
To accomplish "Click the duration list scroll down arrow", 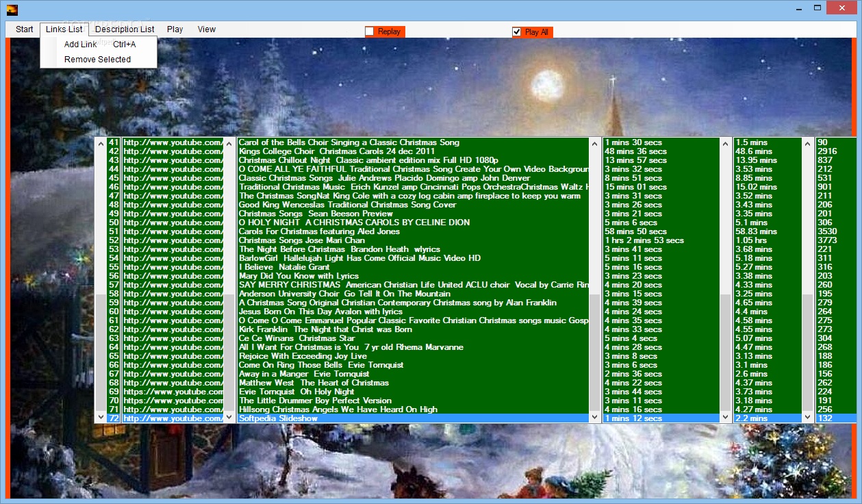I will point(726,417).
